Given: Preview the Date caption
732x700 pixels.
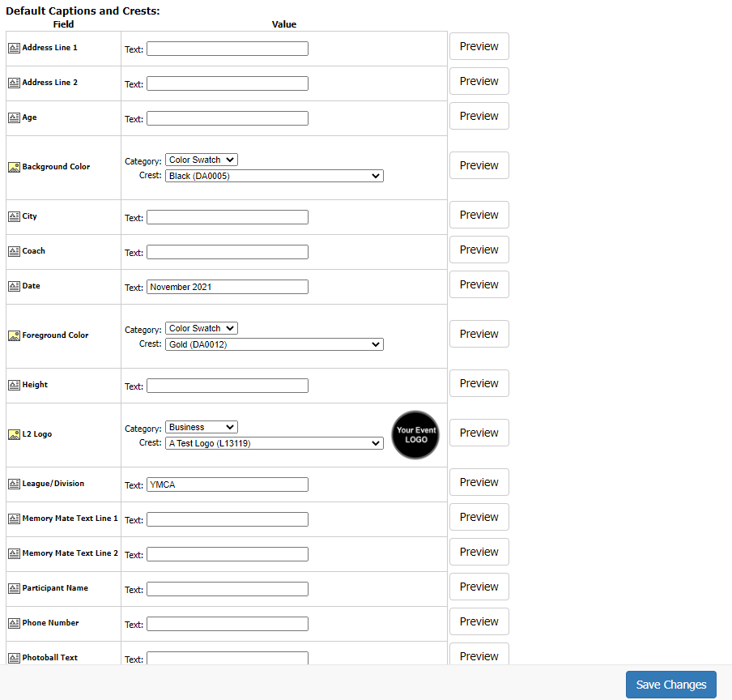Looking at the screenshot, I should coord(479,284).
